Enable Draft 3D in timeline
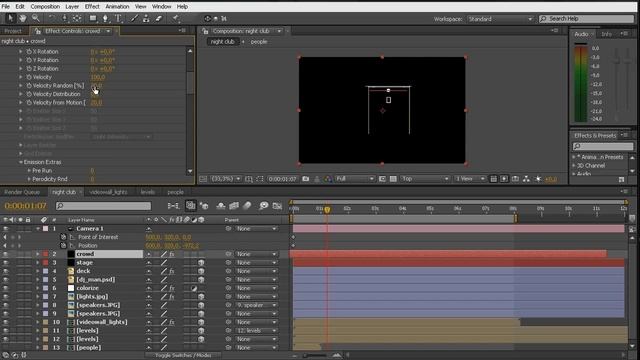The height and width of the screenshot is (360, 640). pyautogui.click(x=204, y=206)
